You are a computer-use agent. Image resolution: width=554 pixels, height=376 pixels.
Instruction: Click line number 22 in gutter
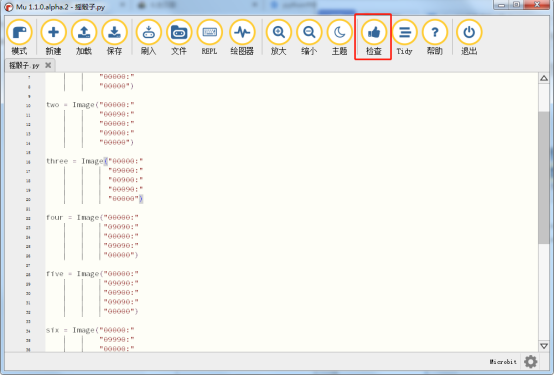28,218
